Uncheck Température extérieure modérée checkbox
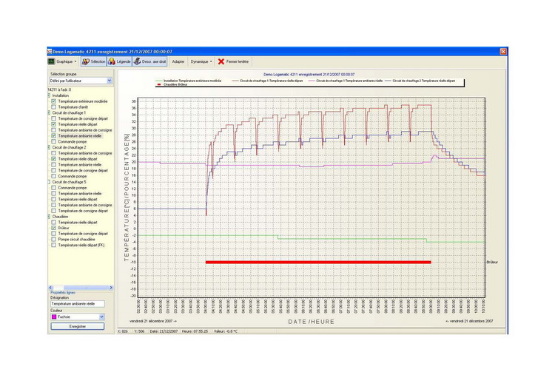This screenshot has width=555, height=392. [x=53, y=101]
